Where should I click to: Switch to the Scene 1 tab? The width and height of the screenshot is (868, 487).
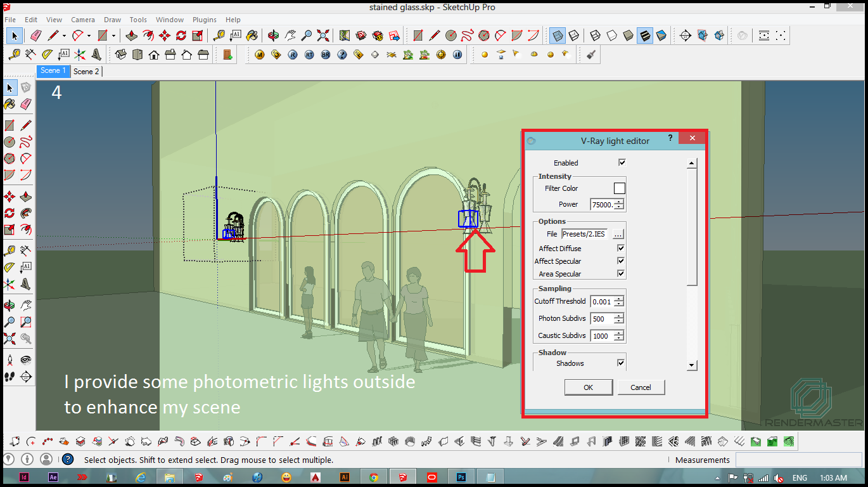(53, 71)
